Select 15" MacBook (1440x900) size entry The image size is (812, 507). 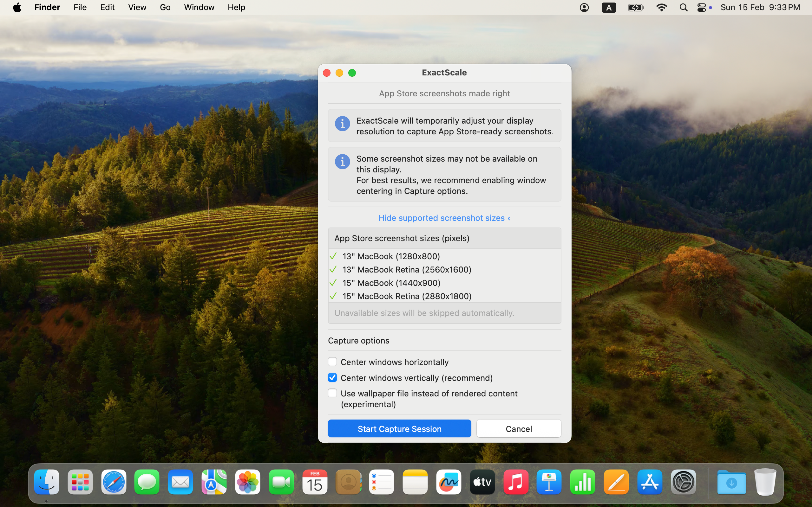pos(391,283)
